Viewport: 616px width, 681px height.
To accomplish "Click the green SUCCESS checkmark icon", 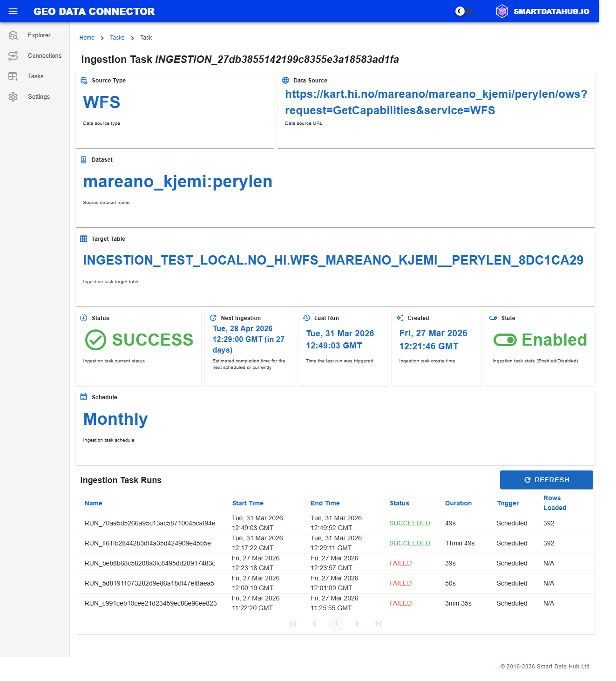I will click(x=95, y=340).
